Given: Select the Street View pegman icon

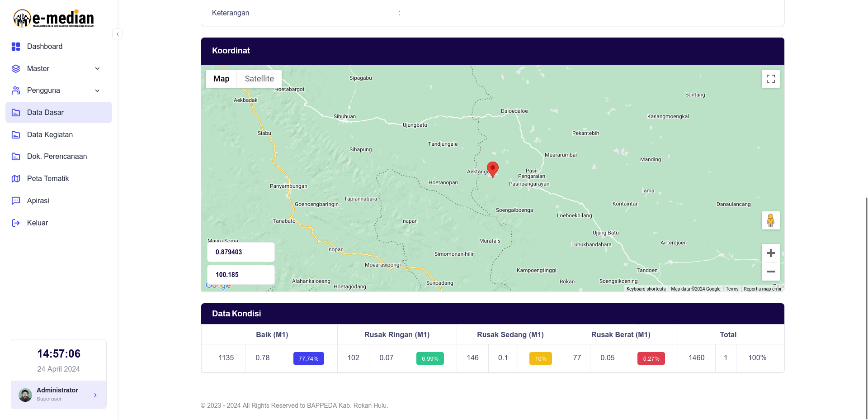Looking at the screenshot, I should click(771, 220).
